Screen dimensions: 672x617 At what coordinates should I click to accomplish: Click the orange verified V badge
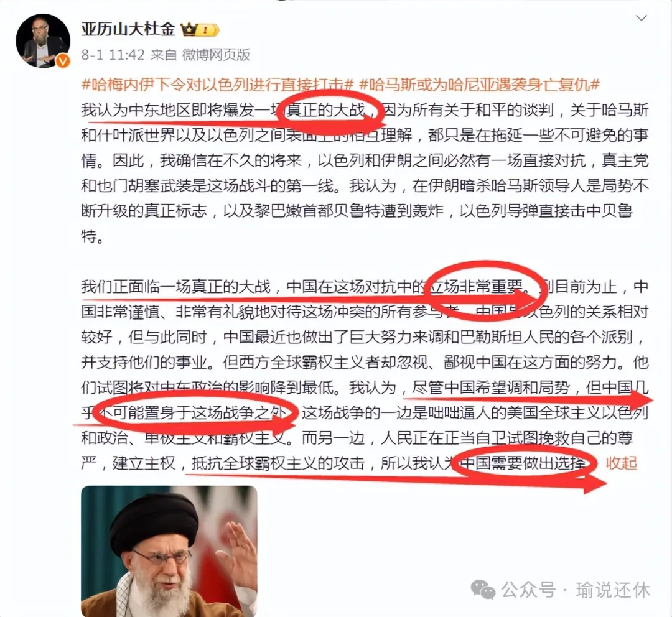tap(63, 62)
